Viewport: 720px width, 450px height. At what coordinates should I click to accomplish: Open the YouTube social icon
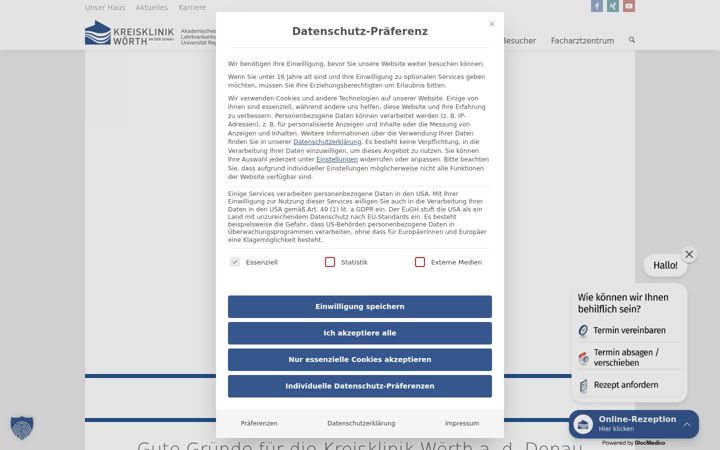click(x=629, y=6)
